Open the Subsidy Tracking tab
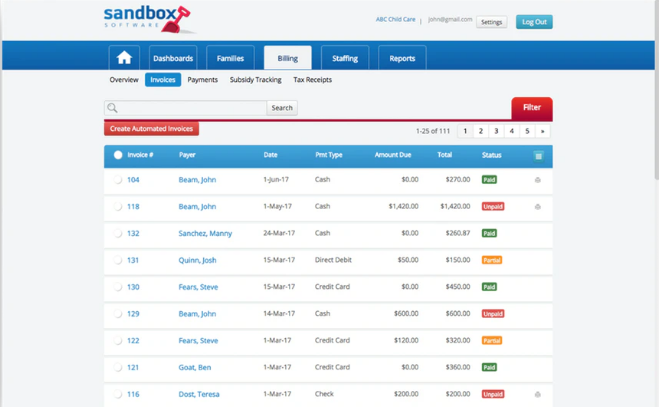Screen dimensions: 659x407 255,80
